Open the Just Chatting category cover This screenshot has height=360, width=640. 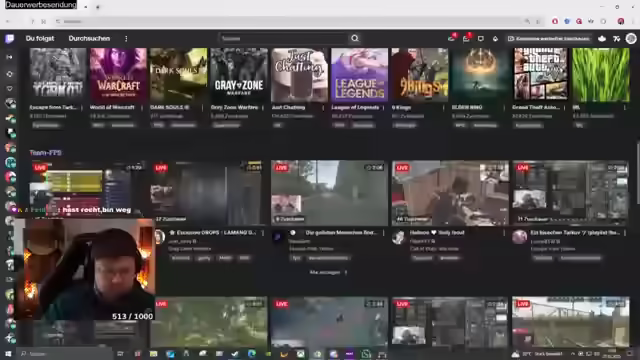(299, 74)
